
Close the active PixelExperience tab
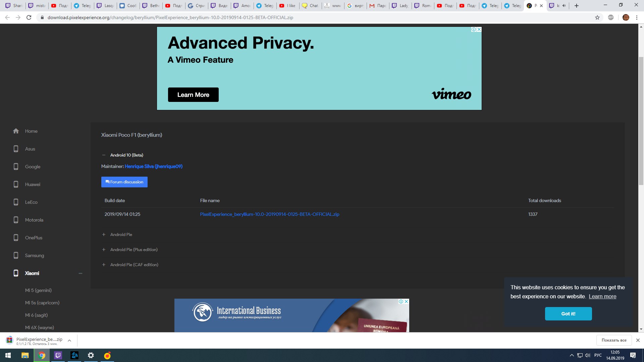click(x=541, y=6)
